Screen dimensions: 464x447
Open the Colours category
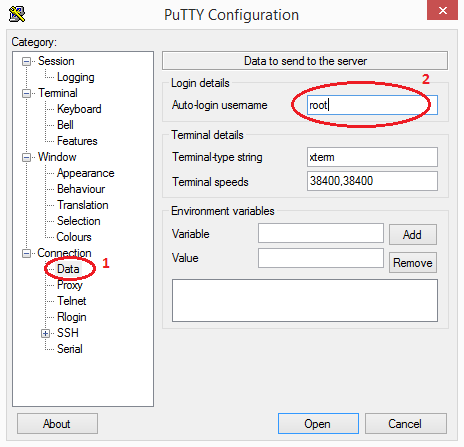click(74, 237)
